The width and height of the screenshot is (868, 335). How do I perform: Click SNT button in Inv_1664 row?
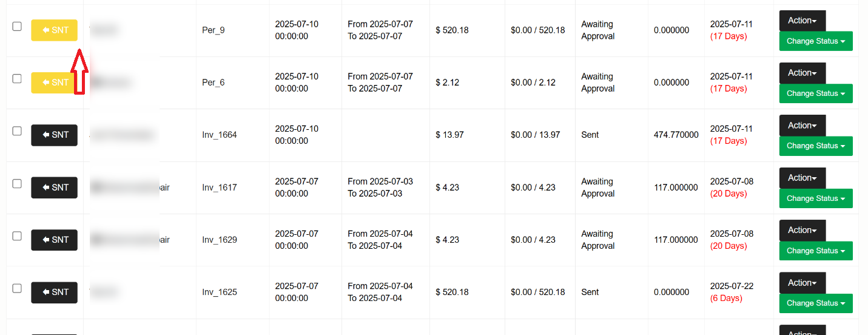(x=54, y=135)
